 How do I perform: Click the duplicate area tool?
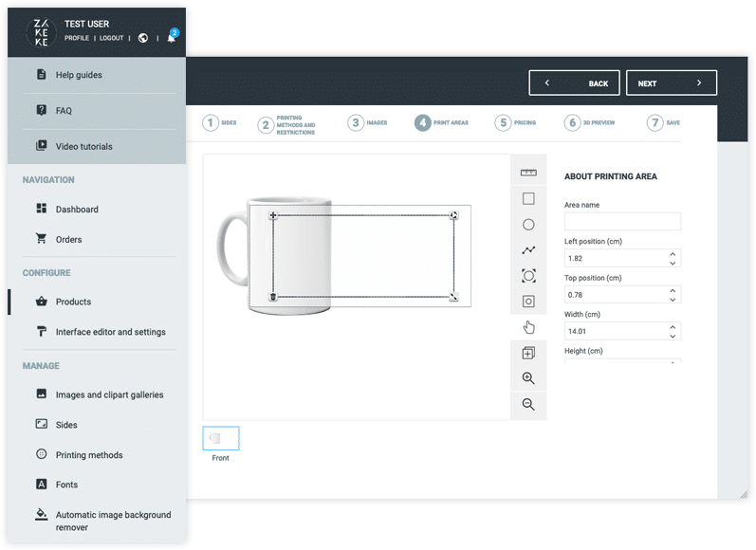point(528,353)
